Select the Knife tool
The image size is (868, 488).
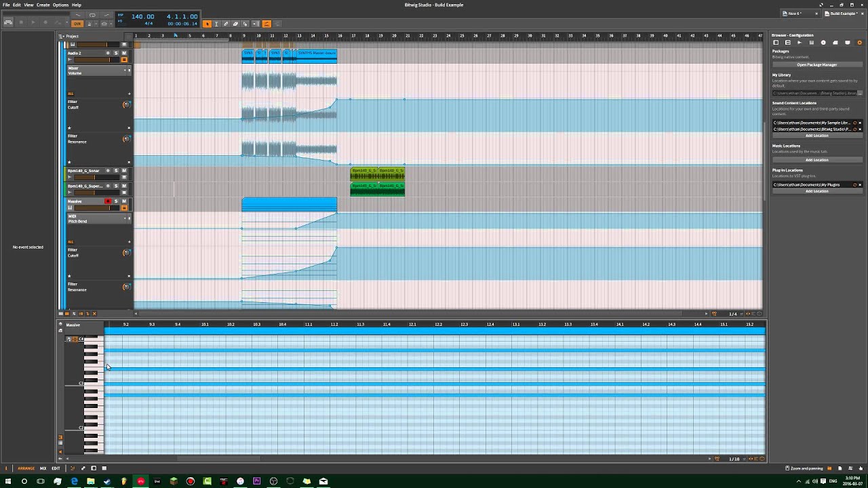click(x=245, y=24)
